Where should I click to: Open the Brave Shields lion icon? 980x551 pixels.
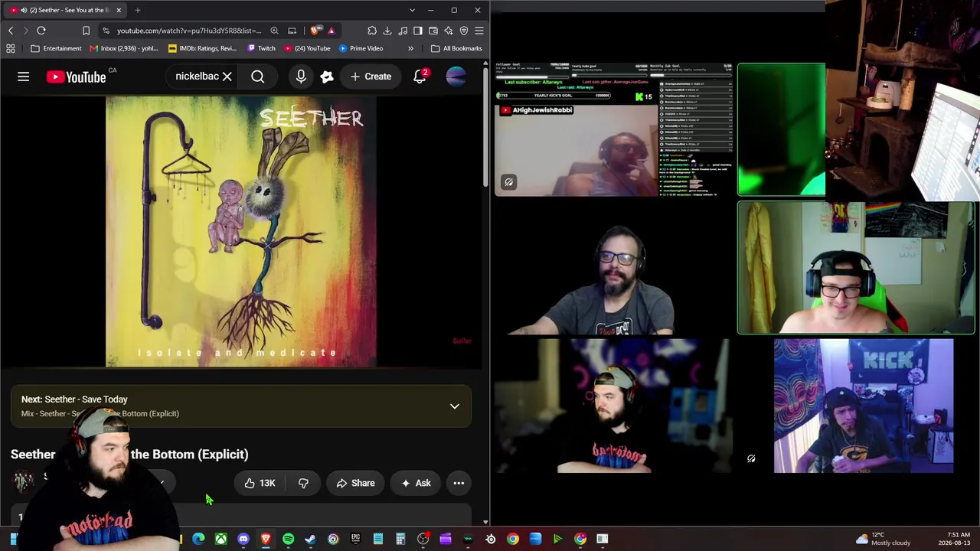[315, 31]
